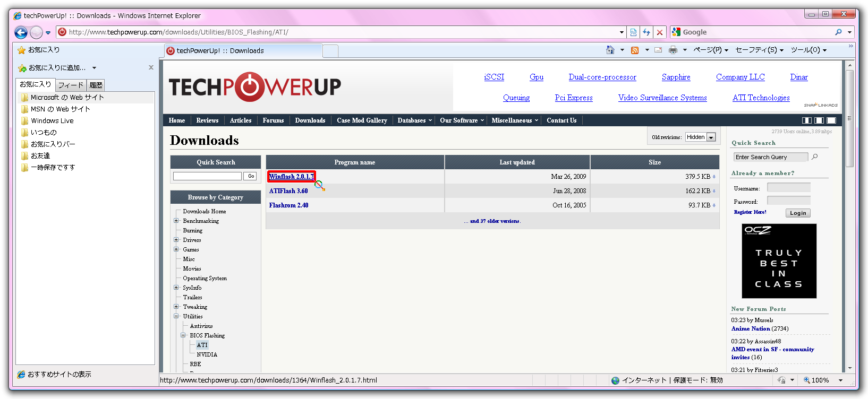Click the Register Here! link
This screenshot has width=868, height=399.
point(750,212)
